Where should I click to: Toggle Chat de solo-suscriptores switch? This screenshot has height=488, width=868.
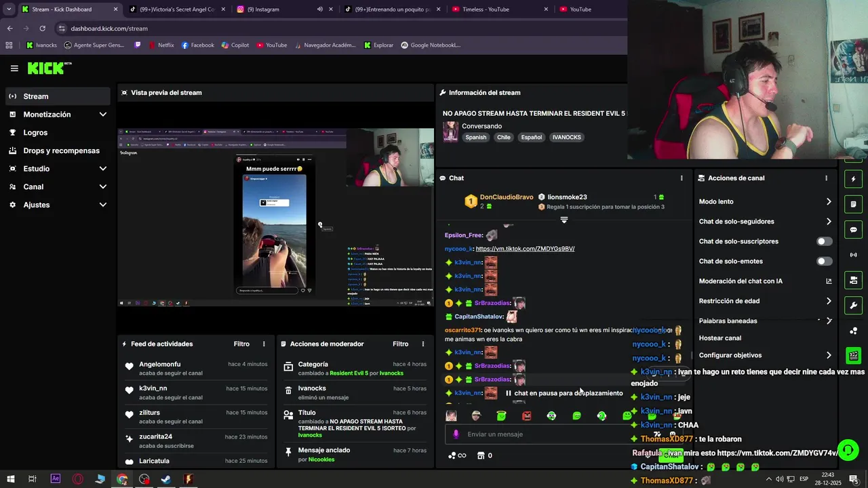[824, 241]
